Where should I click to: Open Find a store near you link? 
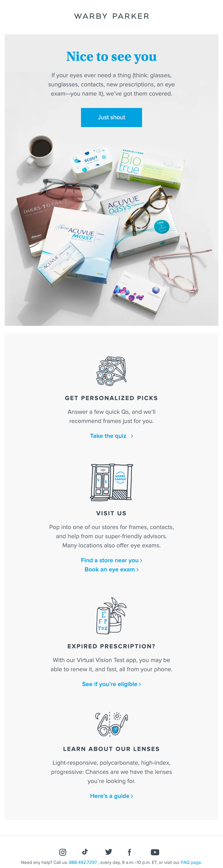coord(111,560)
